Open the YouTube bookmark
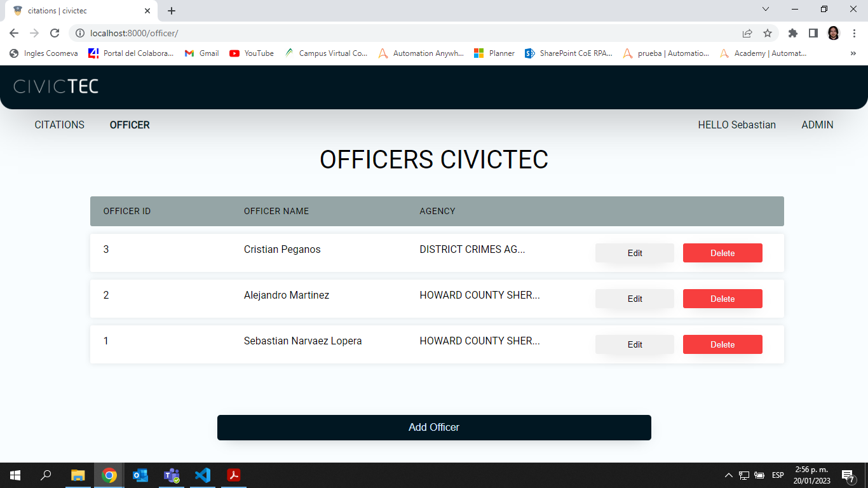 [252, 53]
